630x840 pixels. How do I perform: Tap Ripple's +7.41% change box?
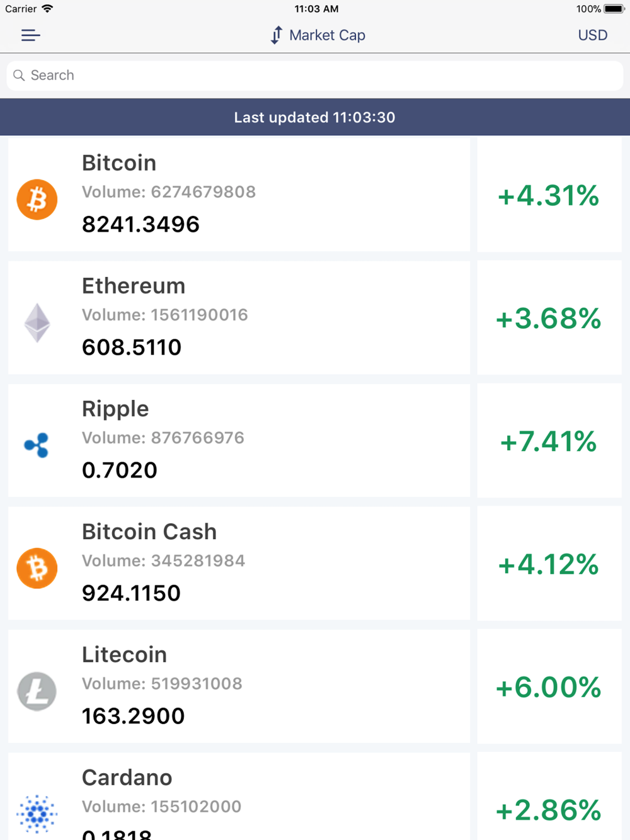549,441
